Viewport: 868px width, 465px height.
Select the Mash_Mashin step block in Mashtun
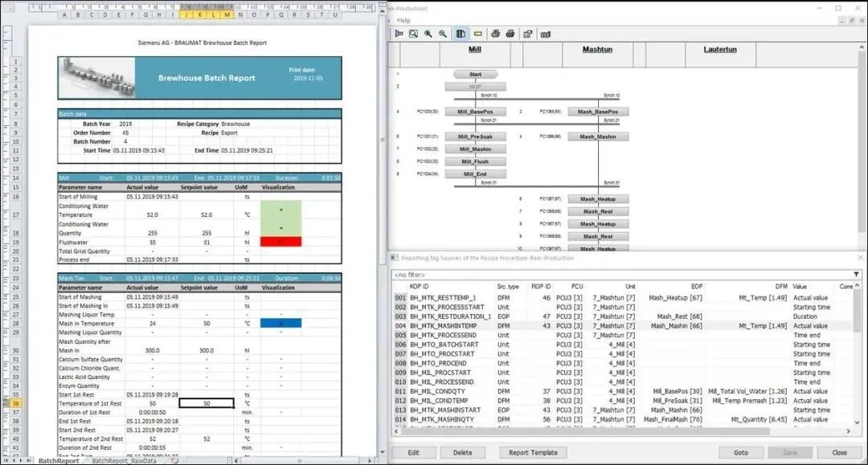pos(597,137)
